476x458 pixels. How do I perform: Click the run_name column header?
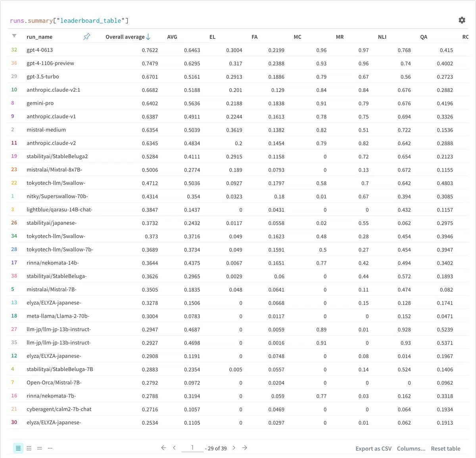39,37
